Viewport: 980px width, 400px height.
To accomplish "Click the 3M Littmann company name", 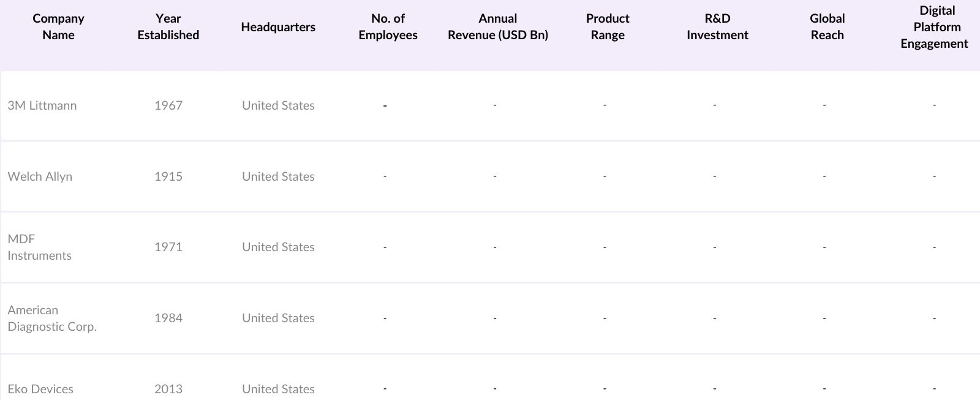I will [x=42, y=105].
